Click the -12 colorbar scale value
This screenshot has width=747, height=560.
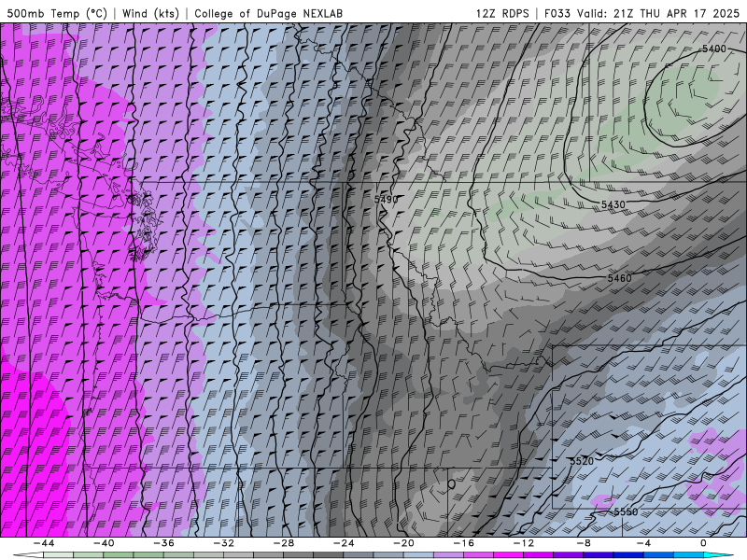524,543
